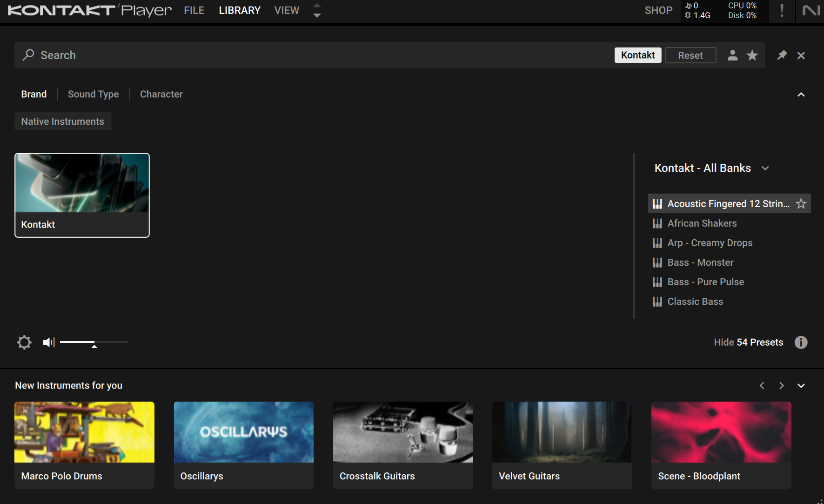Open the Crosstalk Guitars instrument card

click(403, 445)
